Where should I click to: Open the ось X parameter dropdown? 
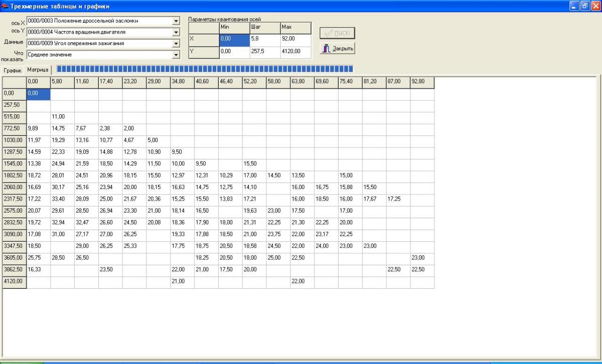pos(176,21)
